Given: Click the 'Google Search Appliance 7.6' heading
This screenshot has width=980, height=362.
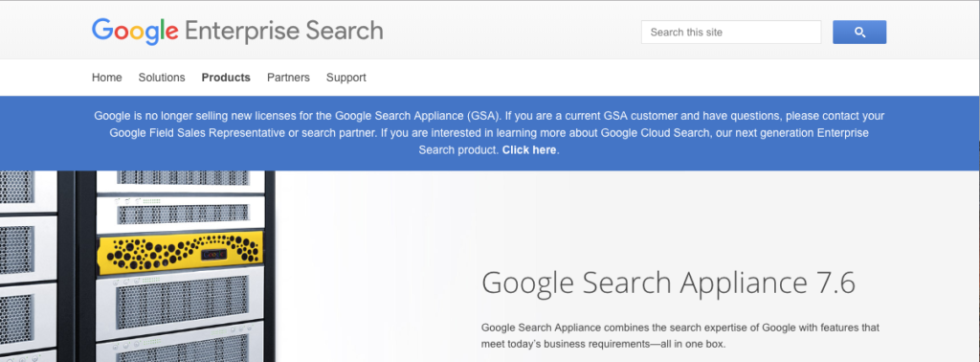Looking at the screenshot, I should [x=668, y=283].
